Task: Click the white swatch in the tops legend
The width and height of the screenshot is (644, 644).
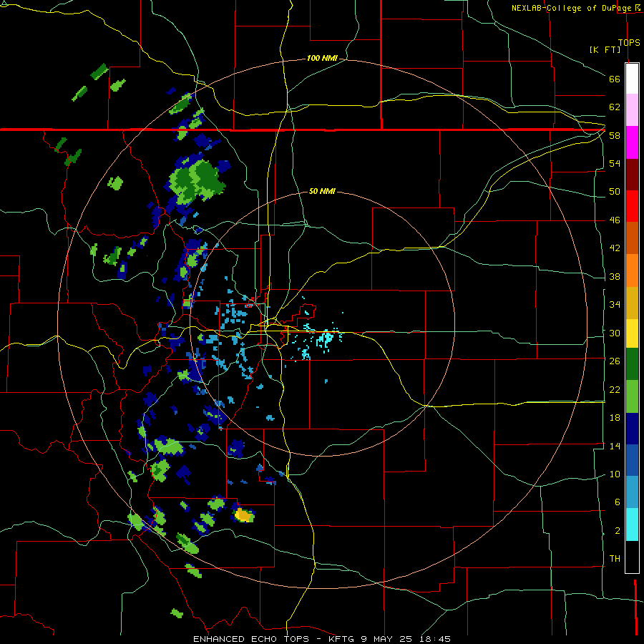Action: (x=632, y=79)
